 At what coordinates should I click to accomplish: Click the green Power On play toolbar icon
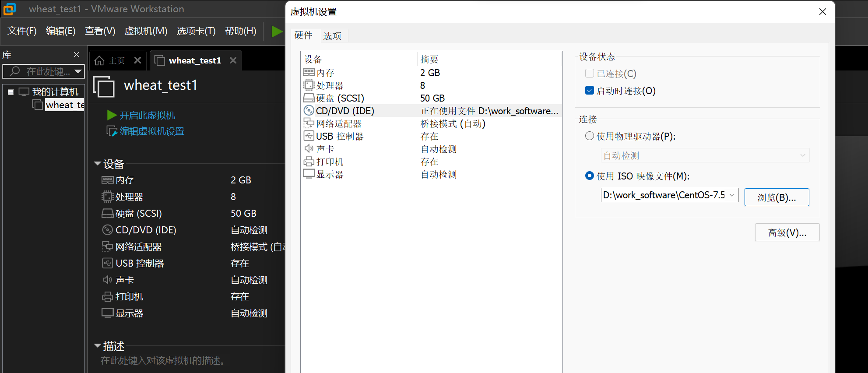pos(277,31)
